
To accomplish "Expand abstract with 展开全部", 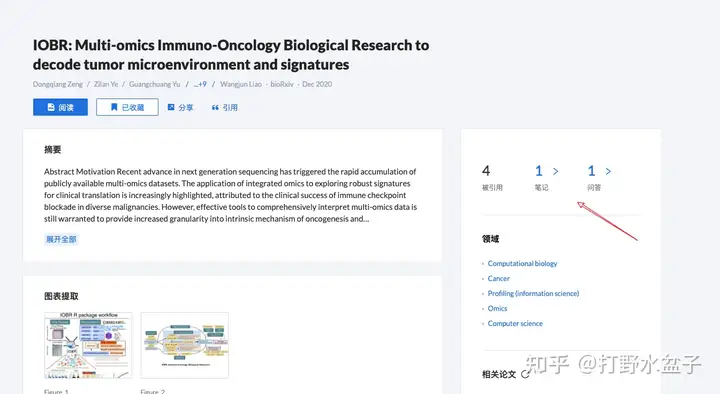I will coord(61,239).
